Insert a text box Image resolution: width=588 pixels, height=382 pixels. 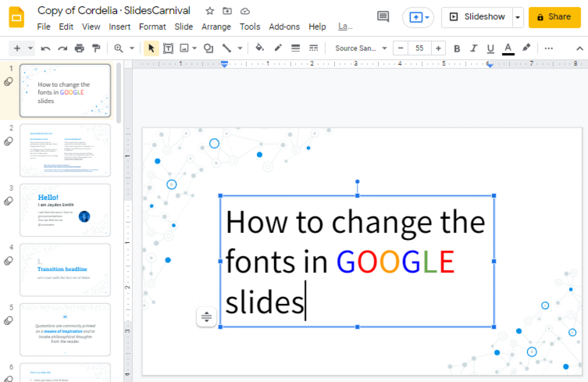click(168, 48)
